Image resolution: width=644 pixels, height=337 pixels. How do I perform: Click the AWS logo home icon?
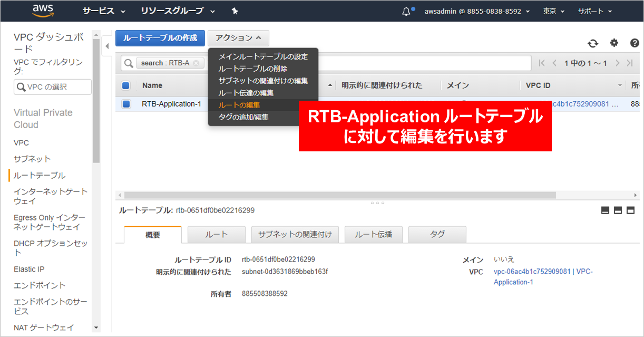pos(43,11)
